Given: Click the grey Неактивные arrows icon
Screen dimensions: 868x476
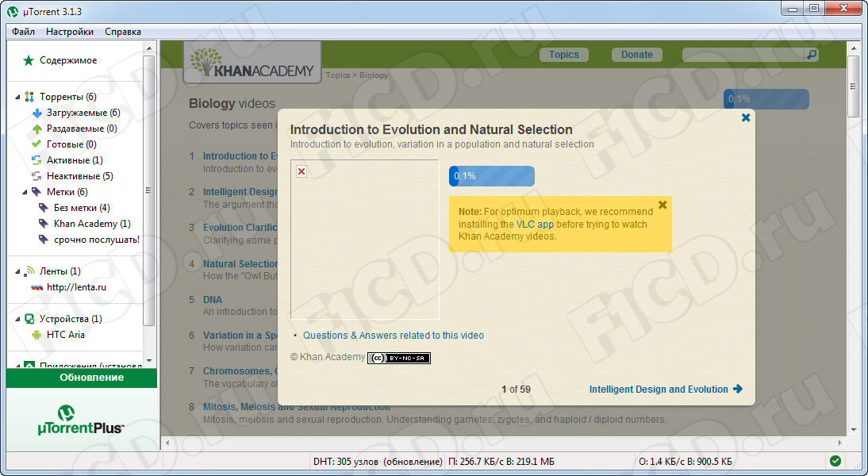Looking at the screenshot, I should (37, 176).
